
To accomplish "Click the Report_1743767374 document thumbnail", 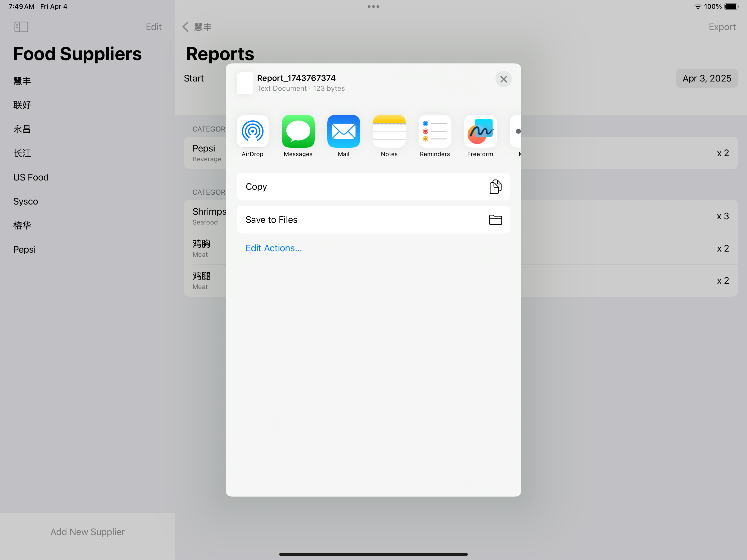I will coord(244,83).
